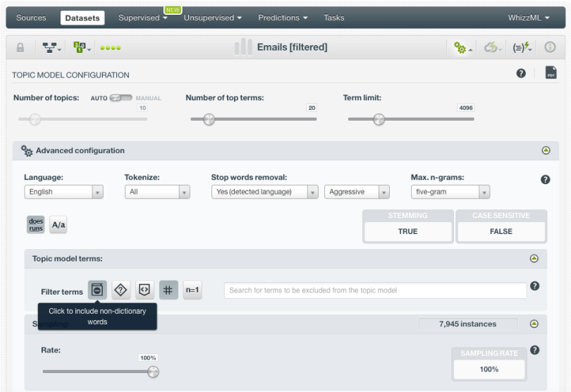This screenshot has height=392, width=571.
Task: Open the Tasks page link
Action: pyautogui.click(x=333, y=18)
